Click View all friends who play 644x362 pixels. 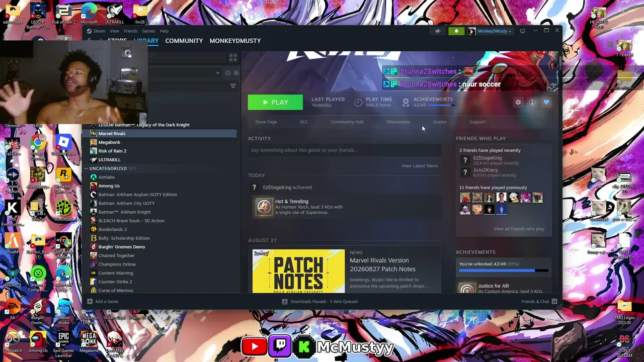pos(519,229)
